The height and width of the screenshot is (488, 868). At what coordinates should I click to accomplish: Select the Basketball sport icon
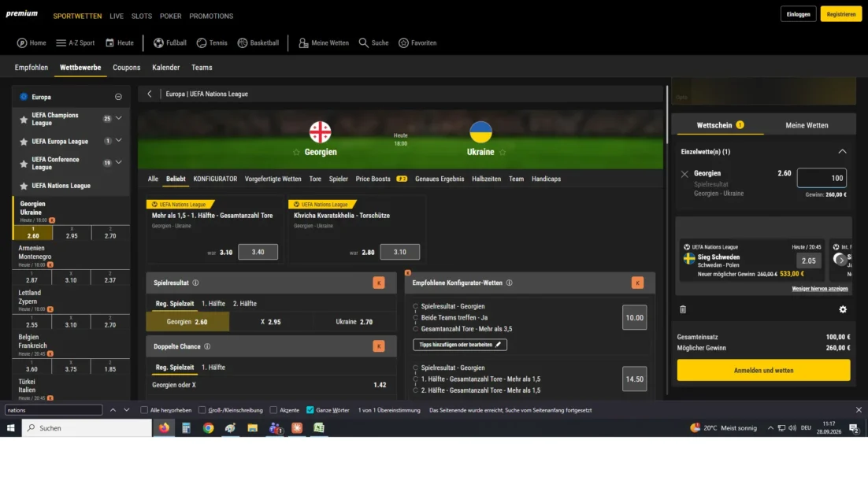tap(243, 43)
